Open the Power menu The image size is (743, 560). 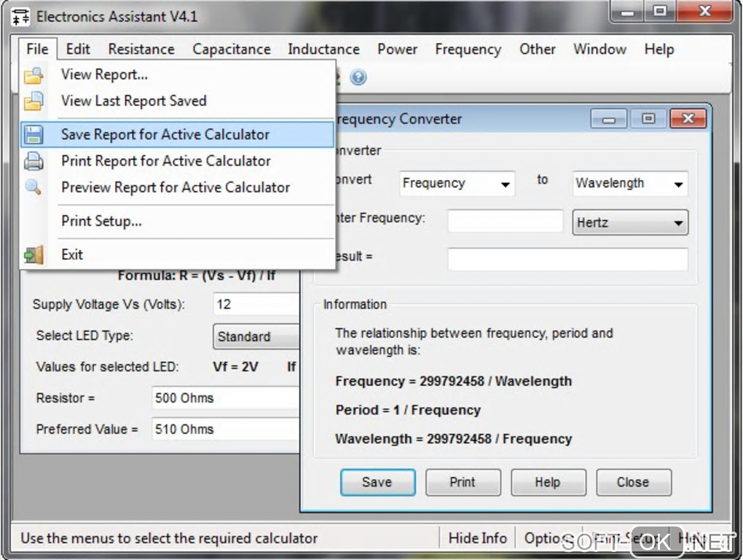click(x=397, y=49)
